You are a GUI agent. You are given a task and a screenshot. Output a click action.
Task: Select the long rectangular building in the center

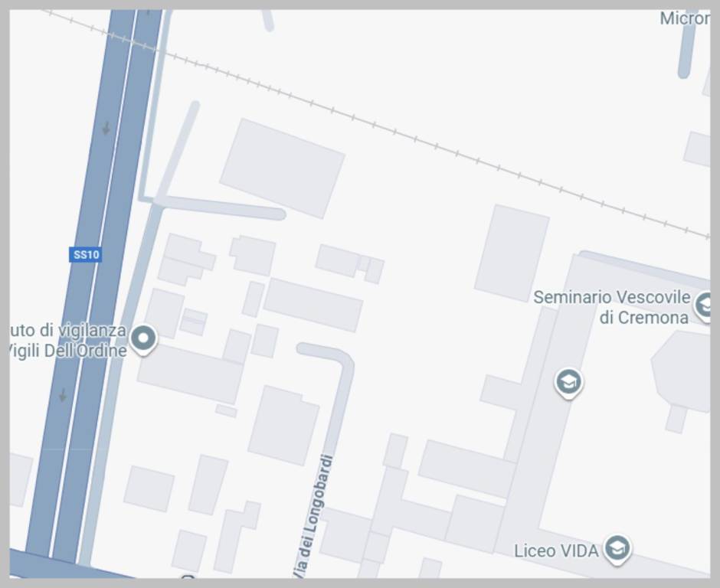pyautogui.click(x=313, y=305)
